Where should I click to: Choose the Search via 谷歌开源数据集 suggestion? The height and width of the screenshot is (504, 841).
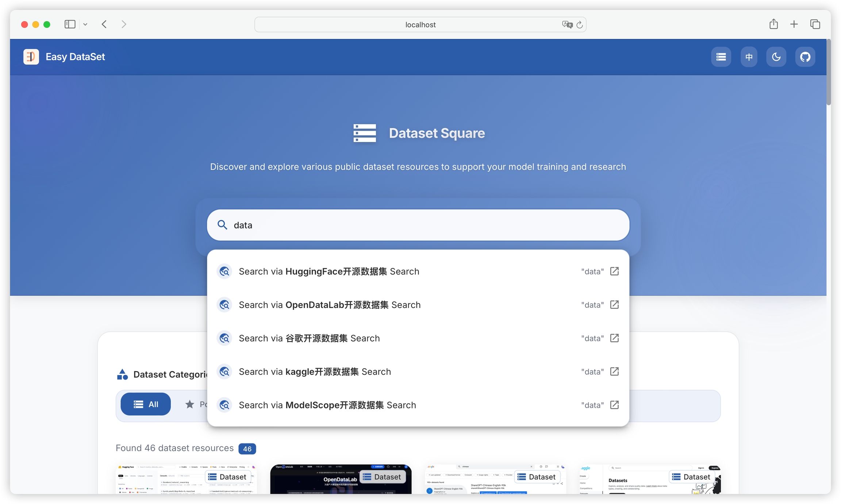tap(309, 338)
